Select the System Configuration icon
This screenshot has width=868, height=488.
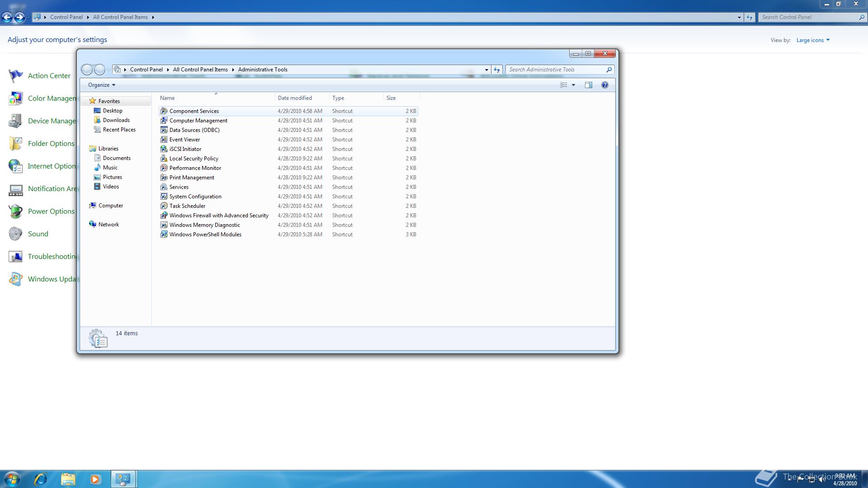(164, 197)
